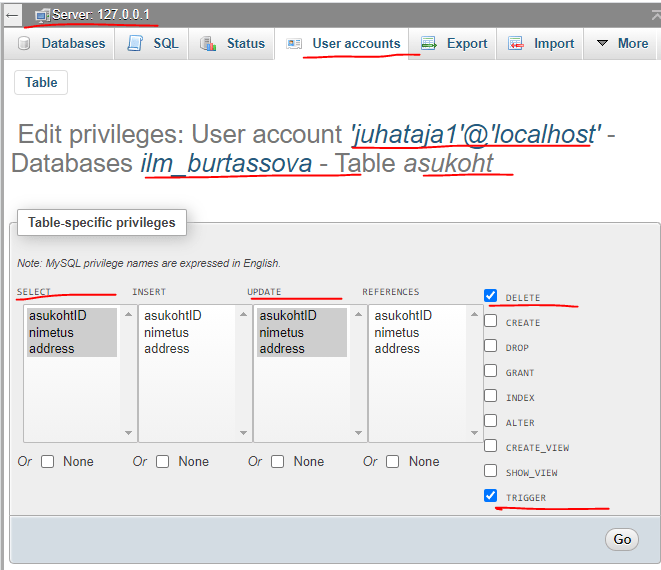This screenshot has width=661, height=570.
Task: Click the Databases tab icon
Action: coord(26,44)
